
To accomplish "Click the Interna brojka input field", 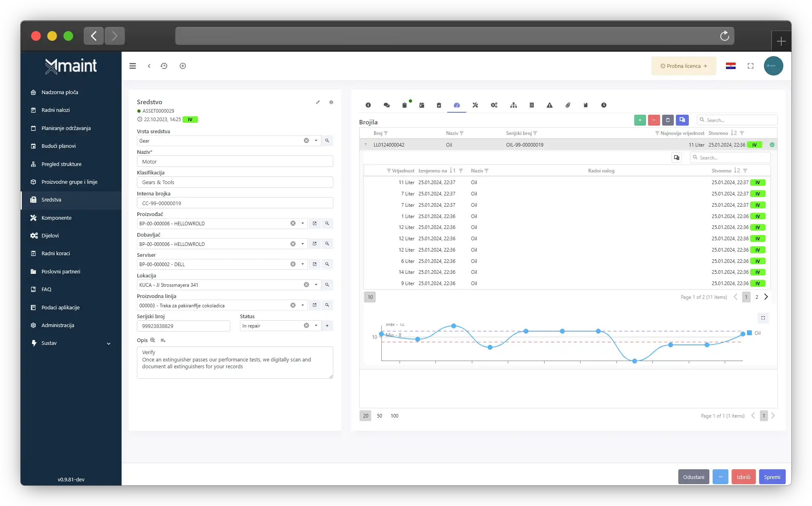I will (x=235, y=203).
